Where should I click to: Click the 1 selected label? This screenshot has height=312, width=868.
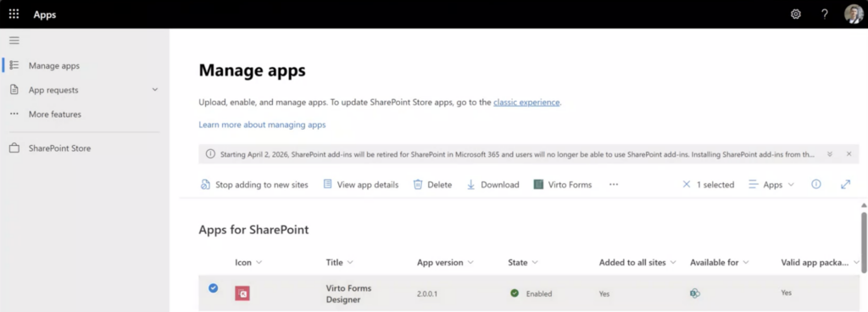[715, 185]
